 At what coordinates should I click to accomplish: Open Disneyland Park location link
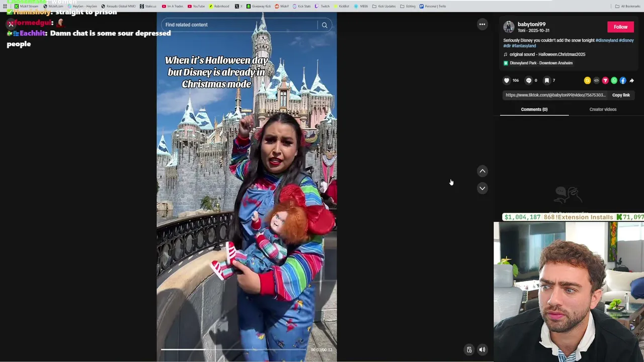click(x=538, y=63)
